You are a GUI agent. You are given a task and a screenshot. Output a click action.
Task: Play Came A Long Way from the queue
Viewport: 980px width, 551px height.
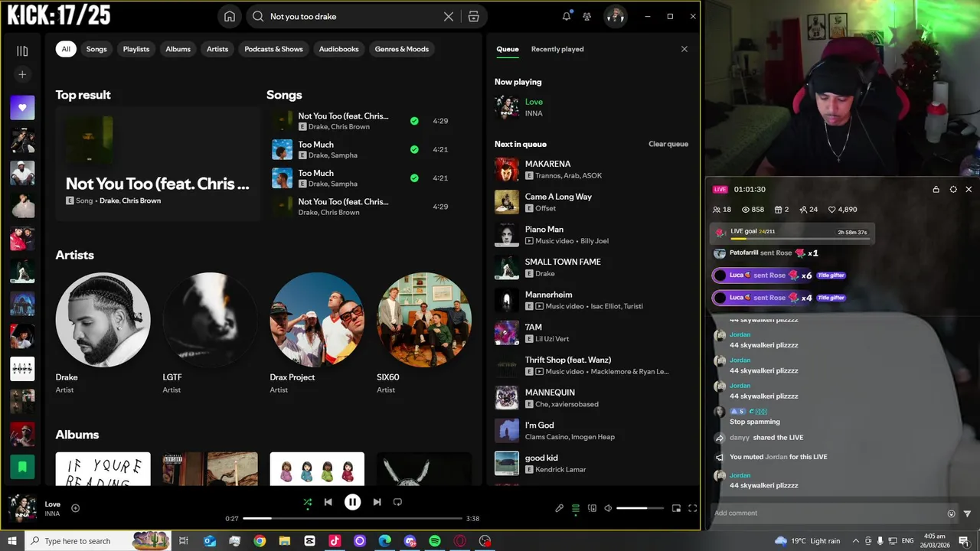pos(591,202)
